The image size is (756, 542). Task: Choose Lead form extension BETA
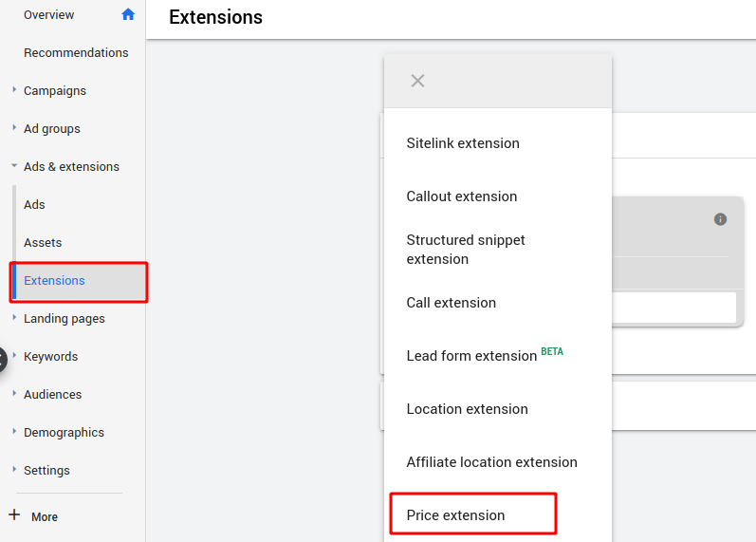tap(472, 356)
